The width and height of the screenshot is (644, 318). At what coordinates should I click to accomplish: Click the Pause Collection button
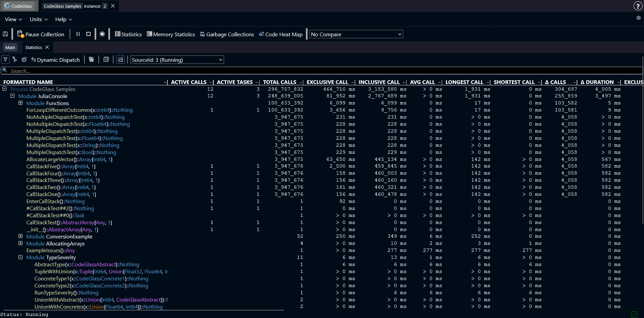coord(41,34)
